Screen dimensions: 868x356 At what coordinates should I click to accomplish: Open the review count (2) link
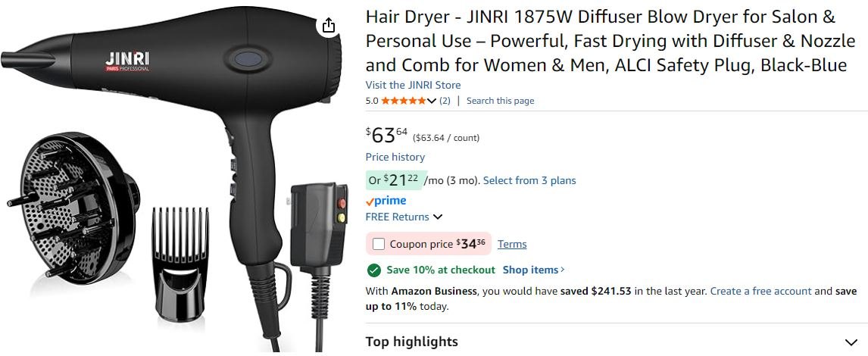(x=445, y=101)
